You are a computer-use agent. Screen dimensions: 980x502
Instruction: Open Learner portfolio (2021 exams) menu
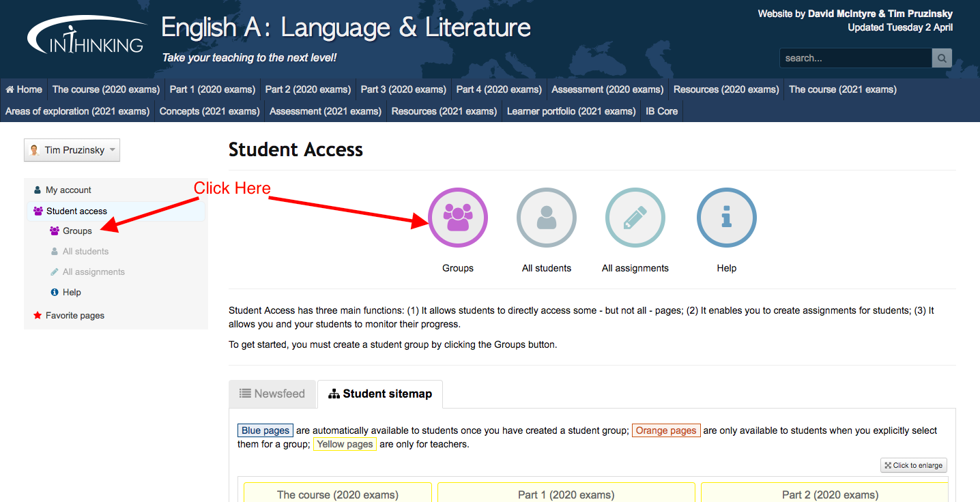(571, 111)
